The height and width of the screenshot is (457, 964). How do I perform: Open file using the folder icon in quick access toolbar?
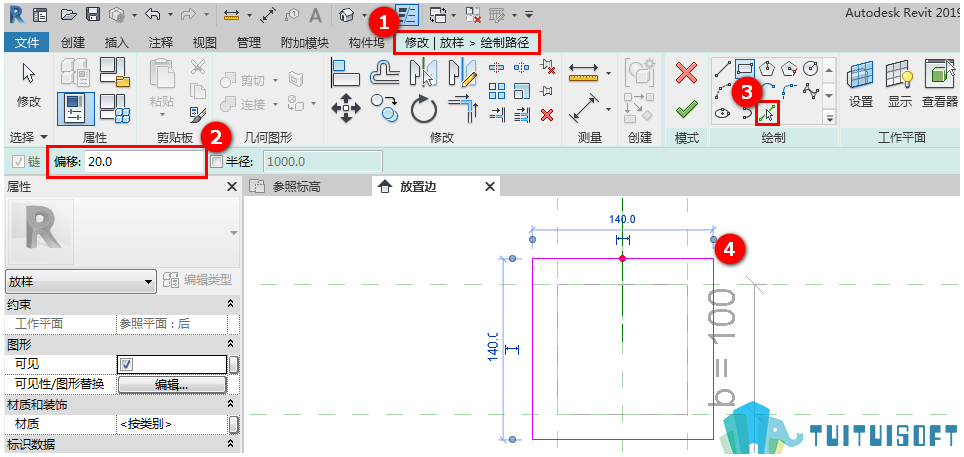click(69, 14)
